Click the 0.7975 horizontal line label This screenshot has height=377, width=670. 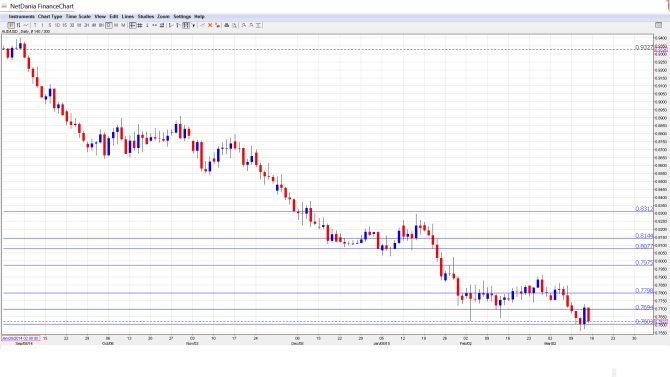[x=644, y=262]
